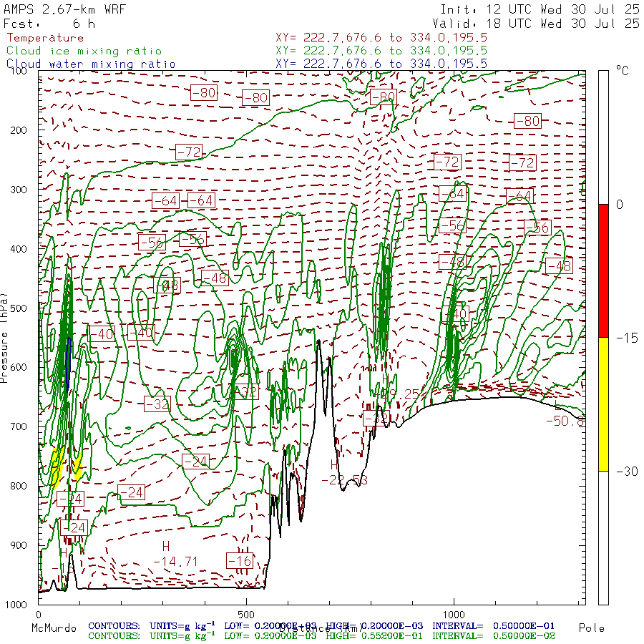This screenshot has width=644, height=644.
Task: Click the 1000 hPa pressure axis label
Action: (x=16, y=605)
